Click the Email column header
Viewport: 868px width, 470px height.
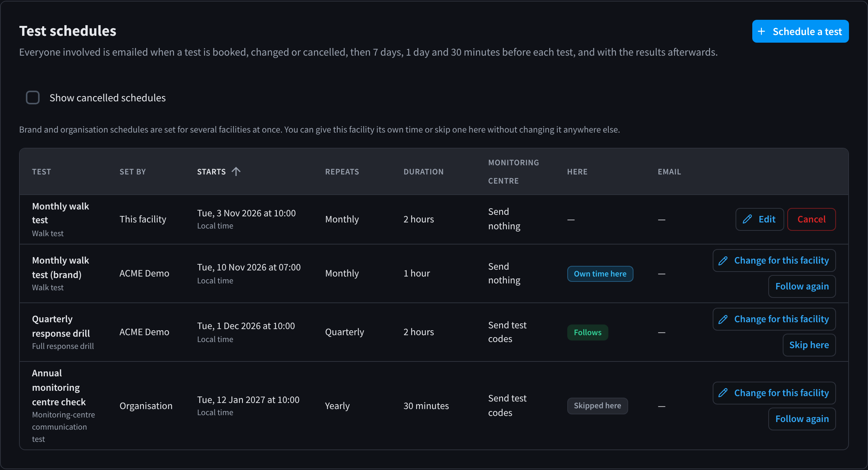point(669,172)
